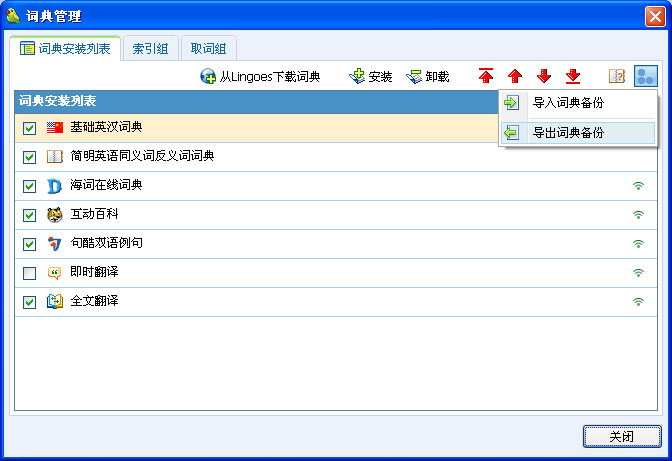Switch to the 词典安装列表 tab

(65, 48)
